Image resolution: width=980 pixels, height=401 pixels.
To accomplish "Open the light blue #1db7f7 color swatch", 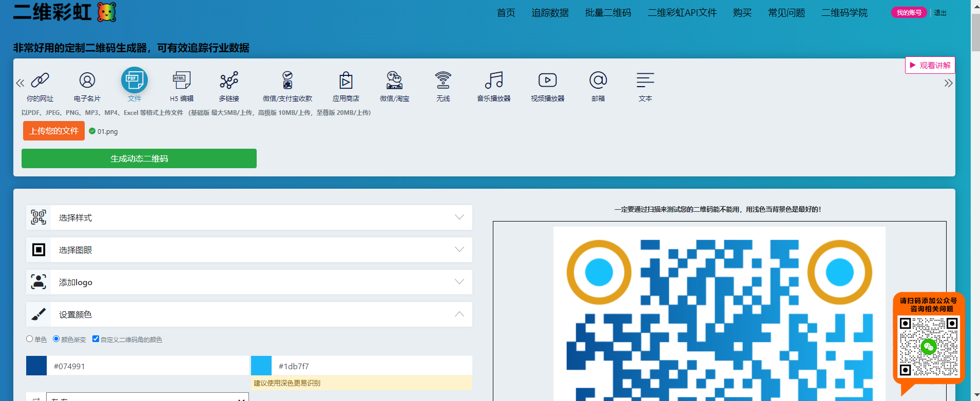I will [261, 366].
